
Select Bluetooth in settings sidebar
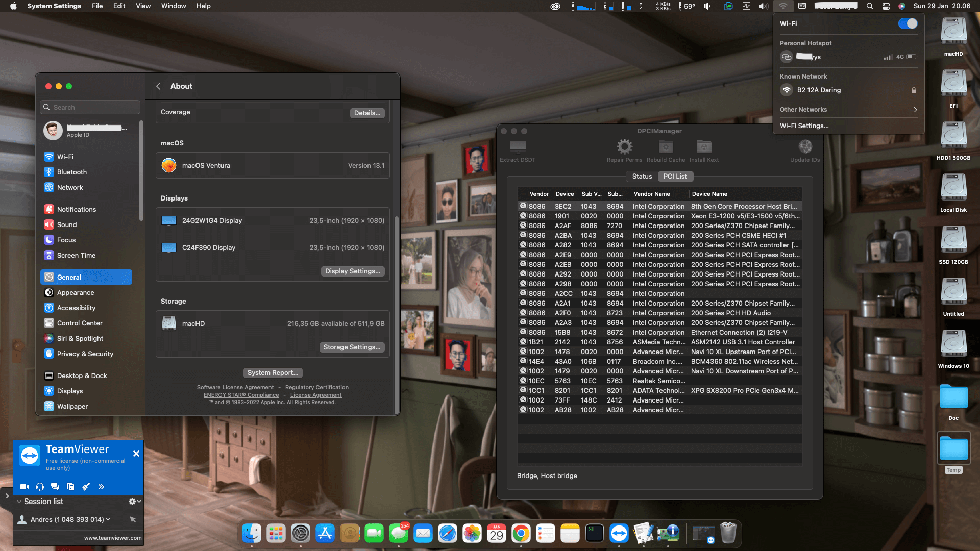(x=86, y=172)
